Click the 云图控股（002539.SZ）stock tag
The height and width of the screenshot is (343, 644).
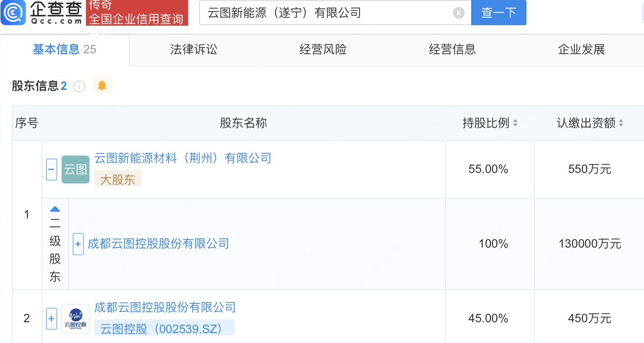pyautogui.click(x=164, y=328)
